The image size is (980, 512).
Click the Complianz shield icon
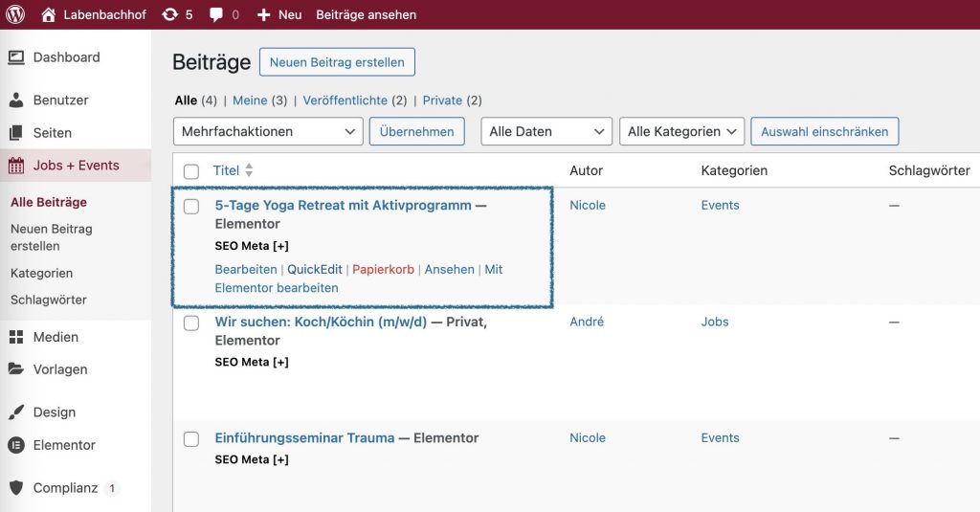(x=16, y=488)
